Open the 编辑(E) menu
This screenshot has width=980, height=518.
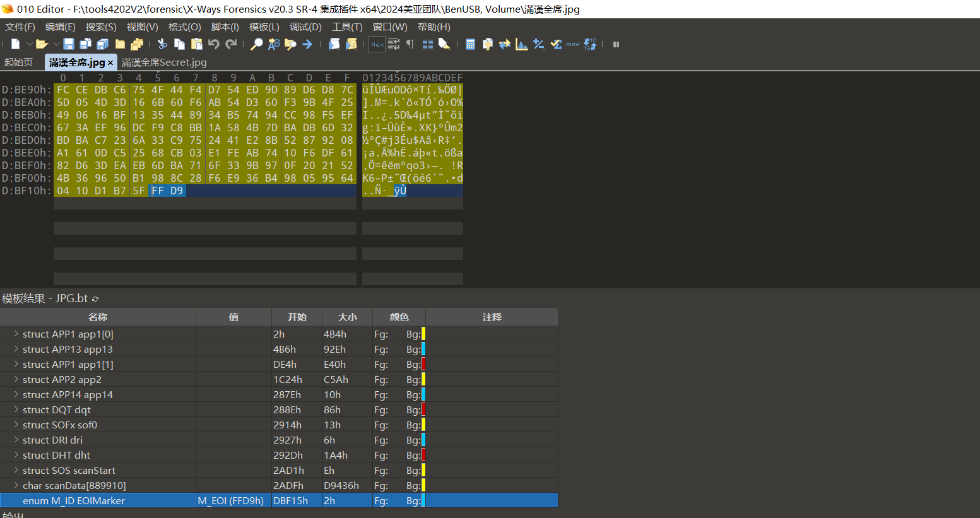tap(61, 27)
